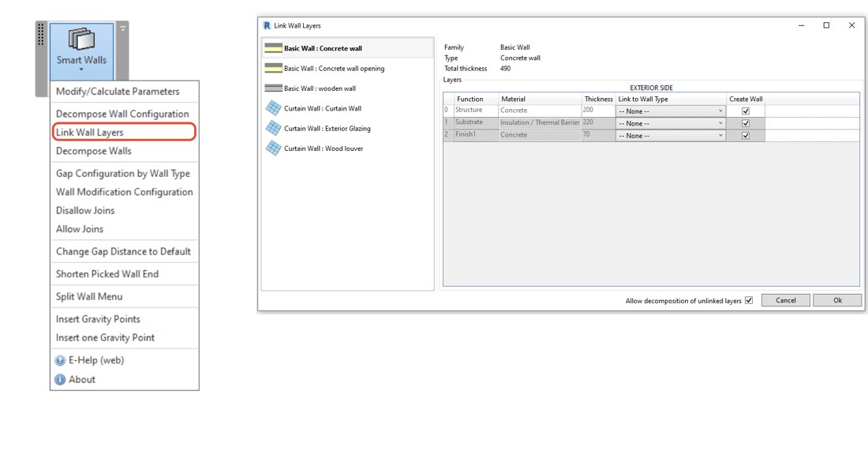
Task: Disable Allow decomposition of unlinked layers
Action: pyautogui.click(x=749, y=300)
